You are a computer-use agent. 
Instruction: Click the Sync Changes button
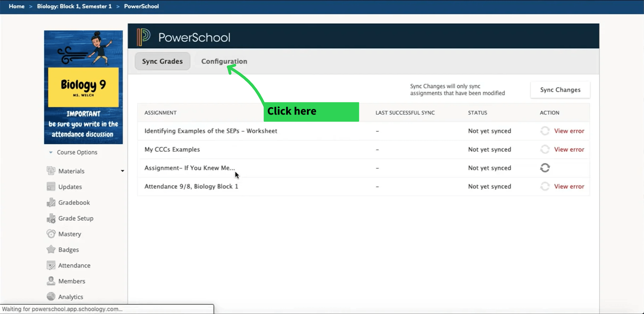pos(560,90)
